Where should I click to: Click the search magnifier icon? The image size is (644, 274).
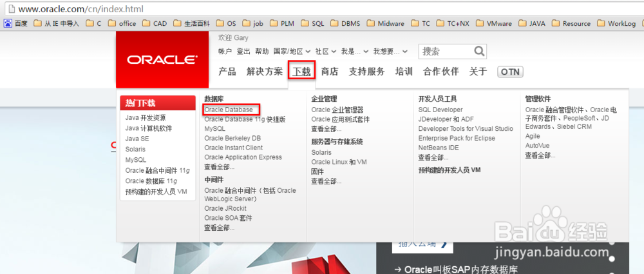479,52
